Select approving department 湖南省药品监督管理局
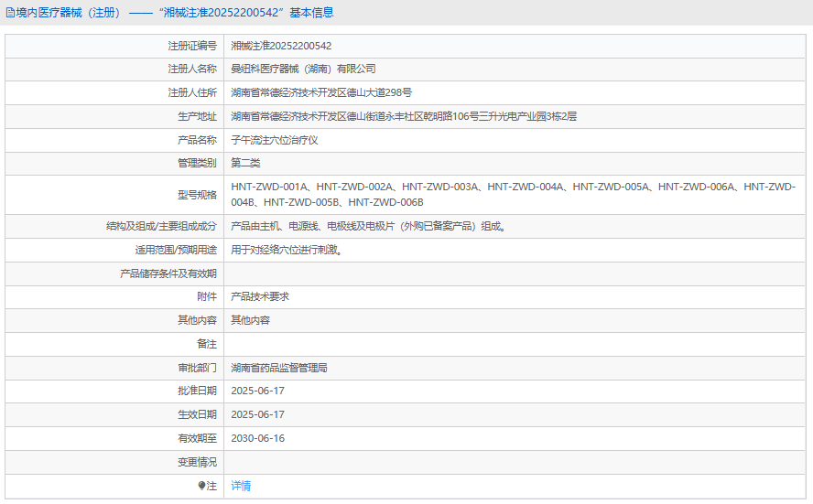This screenshot has width=813, height=504. (279, 368)
